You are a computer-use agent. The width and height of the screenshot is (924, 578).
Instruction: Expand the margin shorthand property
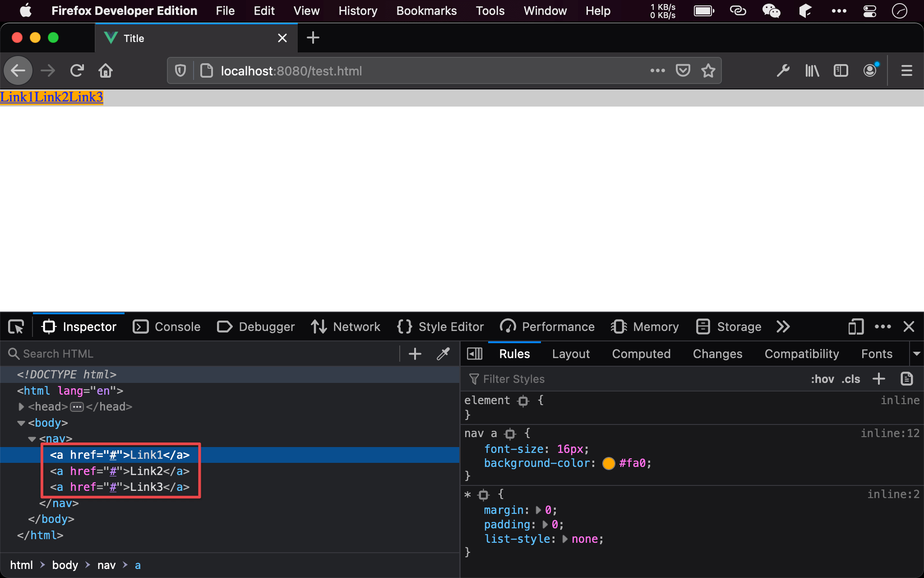pos(538,510)
